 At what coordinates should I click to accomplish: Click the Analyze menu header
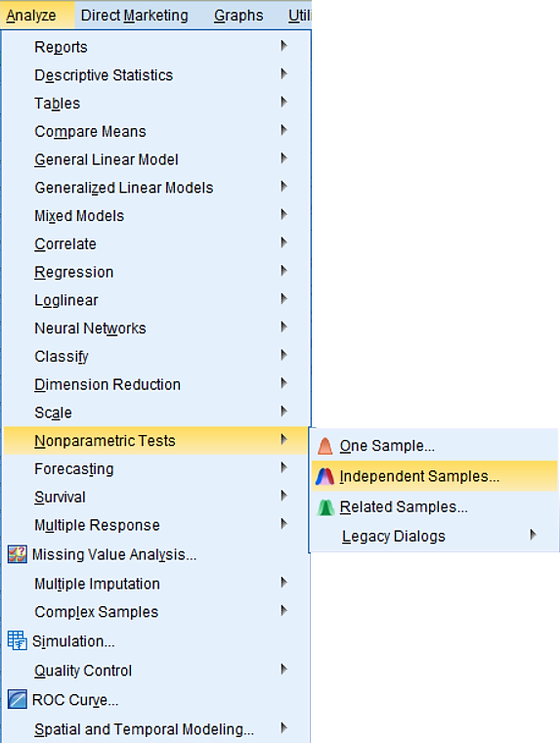[x=31, y=16]
